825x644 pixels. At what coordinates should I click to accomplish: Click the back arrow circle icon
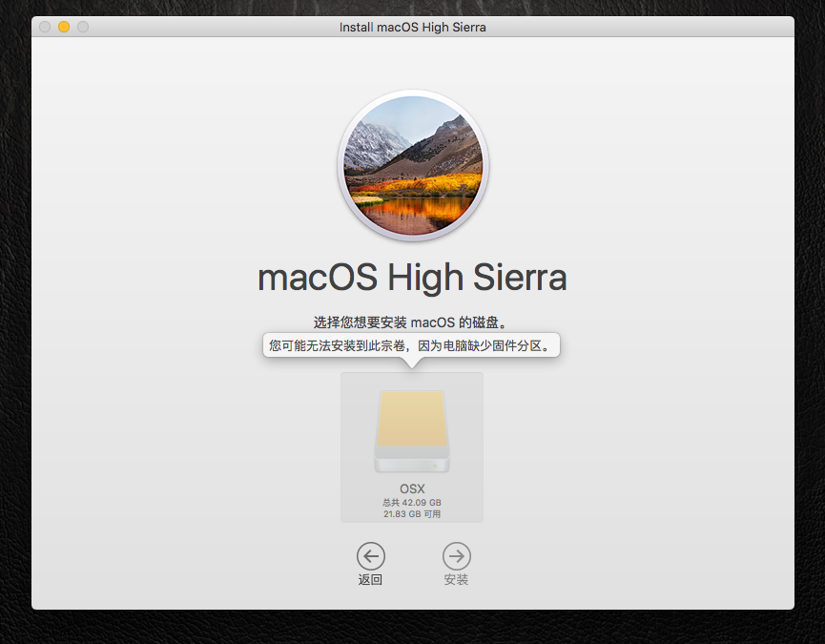coord(370,556)
